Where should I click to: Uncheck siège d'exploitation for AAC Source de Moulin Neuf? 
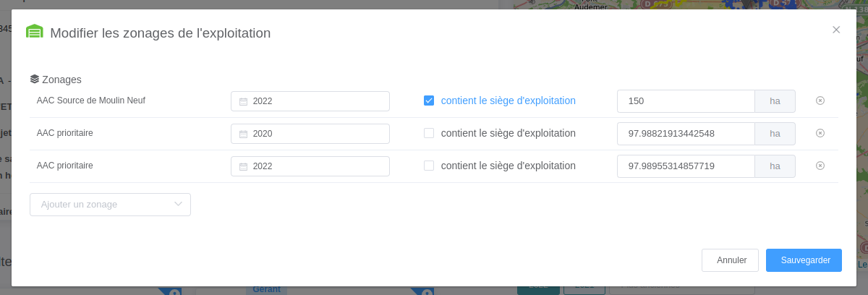(429, 101)
